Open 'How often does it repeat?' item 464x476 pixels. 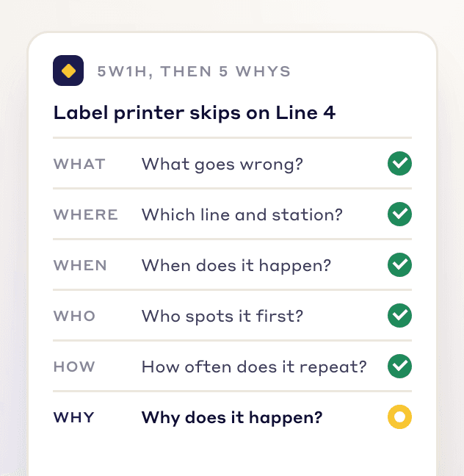[254, 367]
